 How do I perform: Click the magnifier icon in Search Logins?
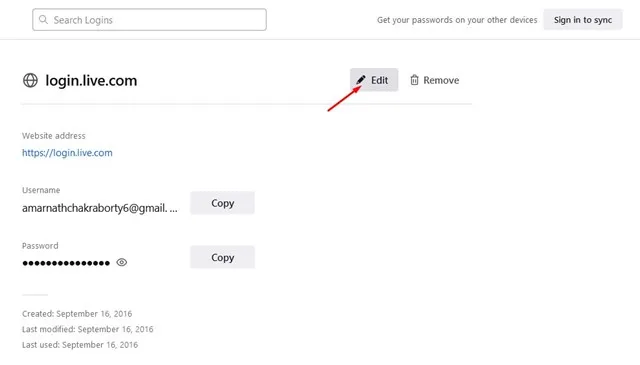coord(43,19)
